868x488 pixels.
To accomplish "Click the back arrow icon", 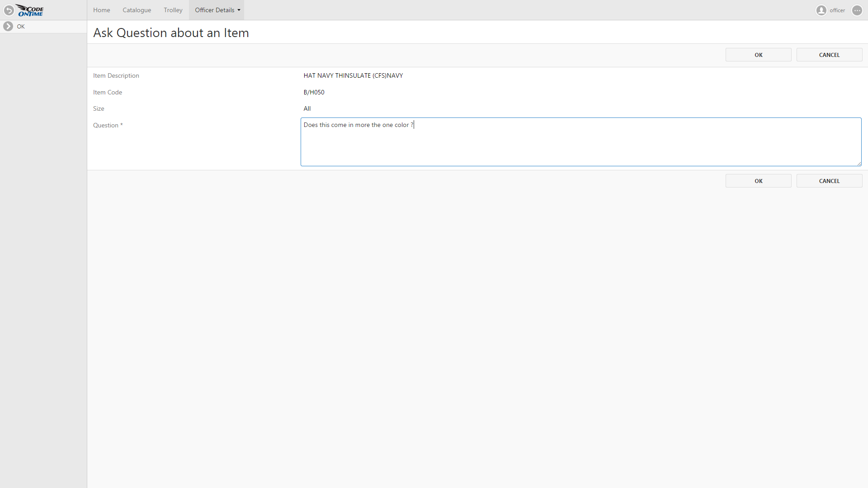I will point(9,10).
